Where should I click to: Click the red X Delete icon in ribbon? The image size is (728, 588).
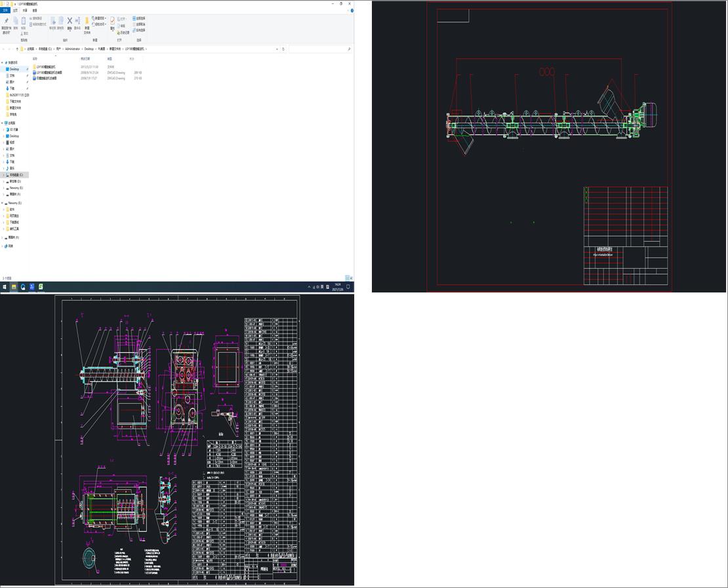pos(70,21)
